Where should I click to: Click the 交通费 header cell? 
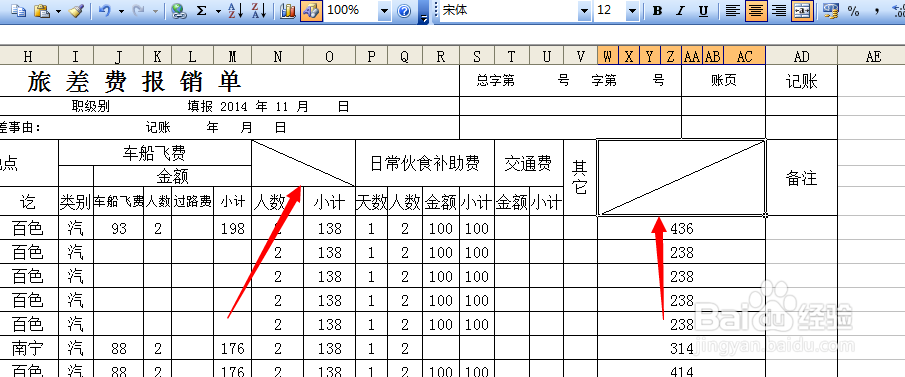click(529, 163)
